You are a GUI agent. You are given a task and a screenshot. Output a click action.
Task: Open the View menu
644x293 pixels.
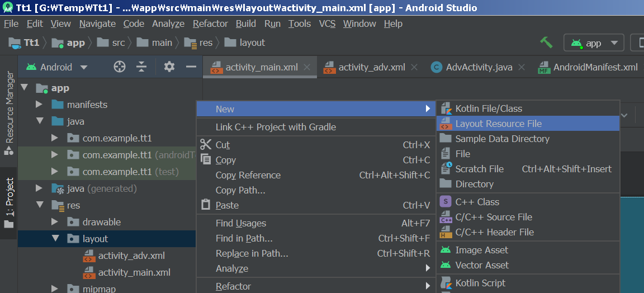tap(61, 24)
